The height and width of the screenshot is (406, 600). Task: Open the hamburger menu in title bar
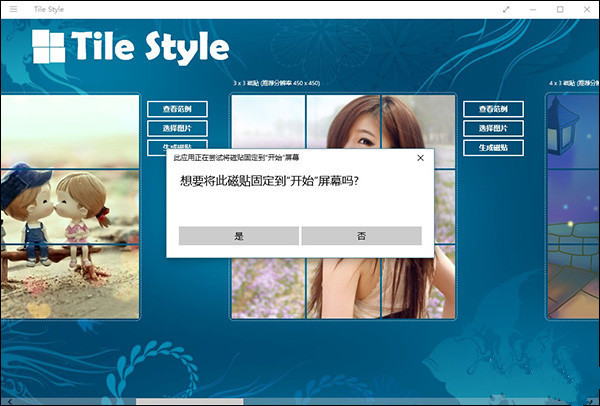[x=13, y=9]
